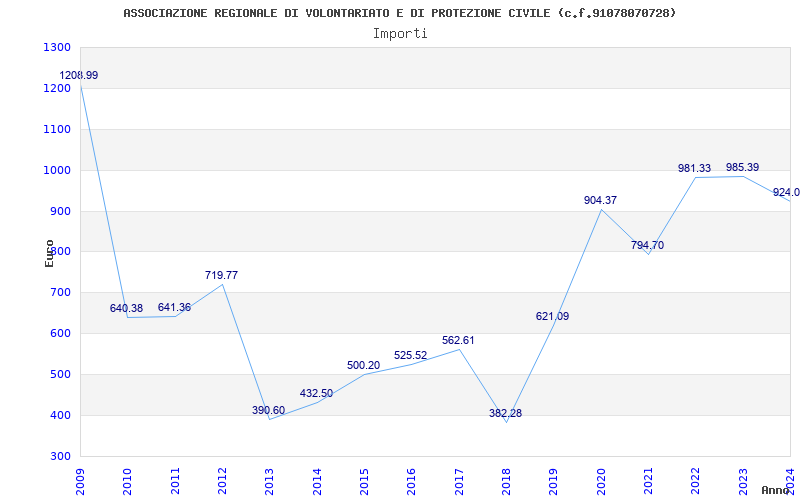Click the chart title ASSOCIAZIONE REGIONALE DI VOLONTARIATO
The image size is (800, 500).
point(399,13)
